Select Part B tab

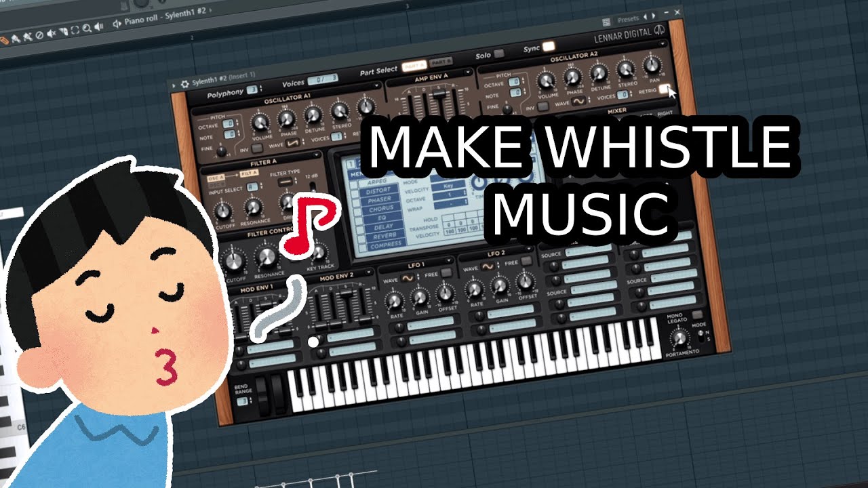[x=441, y=62]
